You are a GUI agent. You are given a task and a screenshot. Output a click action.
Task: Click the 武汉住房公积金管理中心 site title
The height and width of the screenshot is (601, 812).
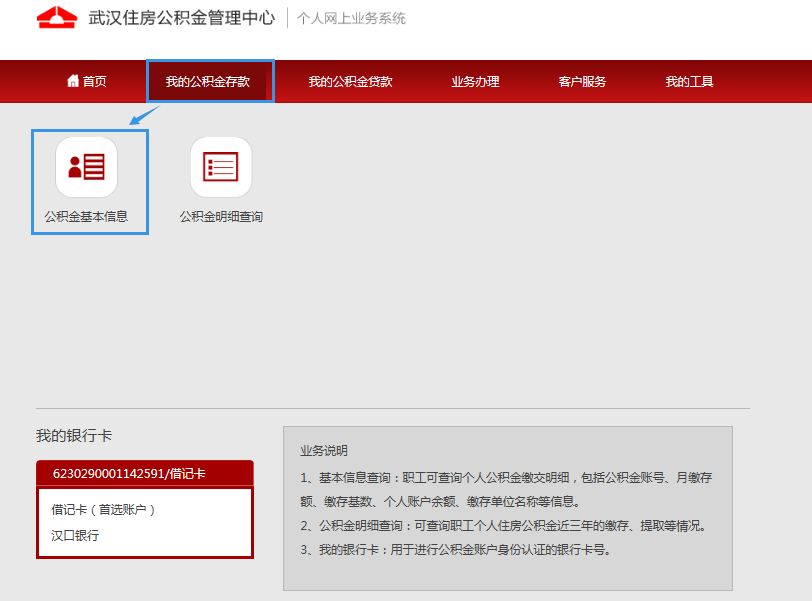pyautogui.click(x=181, y=18)
